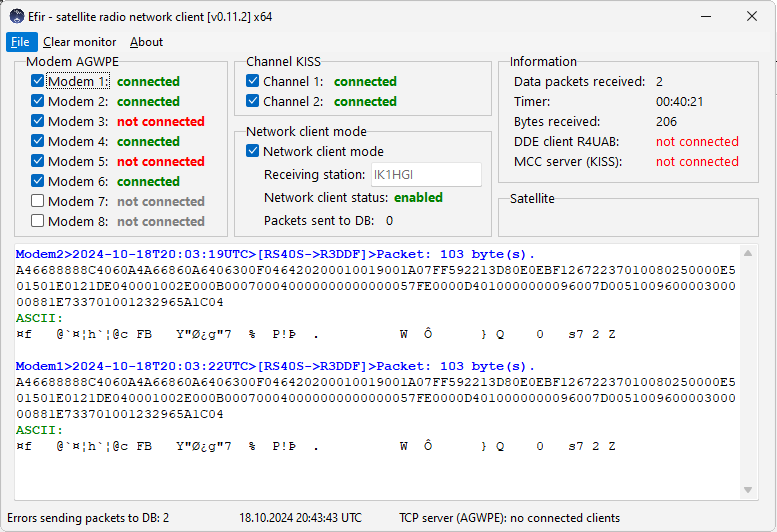This screenshot has width=777, height=532.
Task: Uncheck KISS Channel 1 checkbox
Action: (253, 82)
